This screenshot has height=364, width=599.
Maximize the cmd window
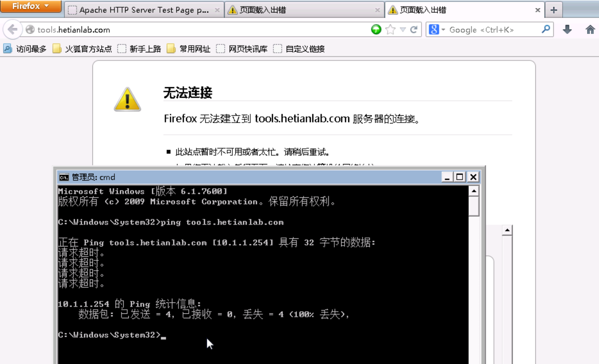460,177
